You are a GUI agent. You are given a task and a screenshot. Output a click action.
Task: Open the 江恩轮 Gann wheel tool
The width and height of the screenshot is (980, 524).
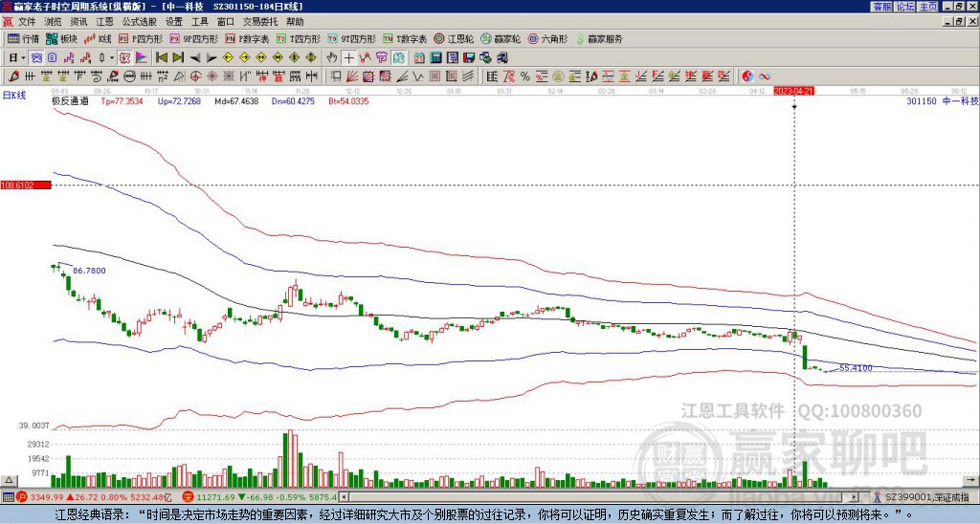[455, 38]
